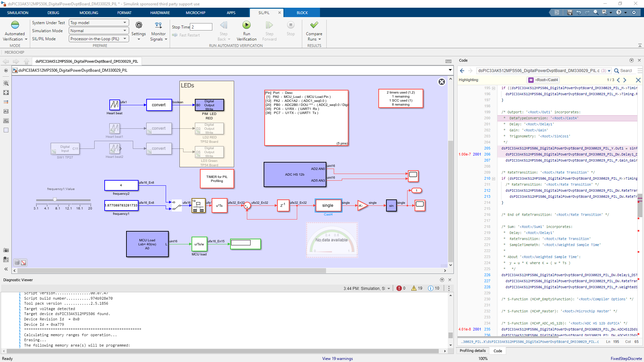
Task: Toggle the warnings filter showing 19
Action: click(414, 288)
